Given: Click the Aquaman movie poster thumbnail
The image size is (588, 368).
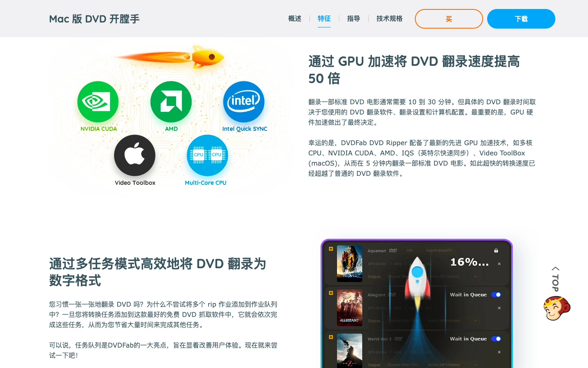Looking at the screenshot, I should (350, 264).
